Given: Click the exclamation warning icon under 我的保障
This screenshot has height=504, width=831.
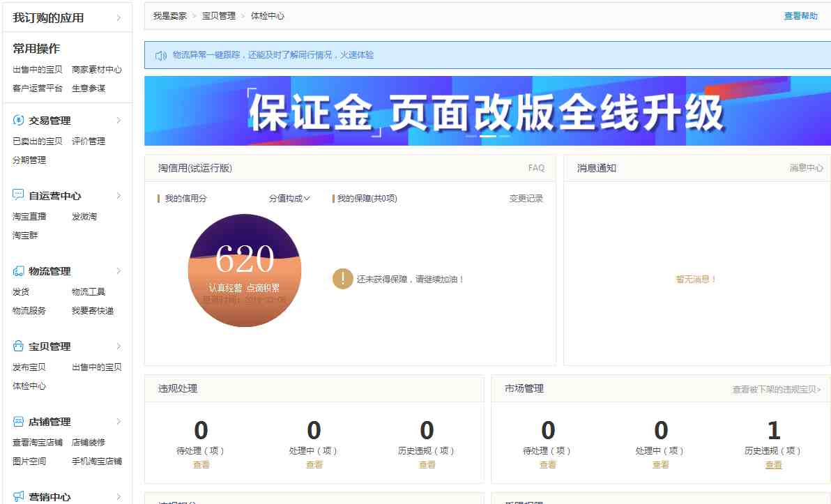Looking at the screenshot, I should click(343, 279).
